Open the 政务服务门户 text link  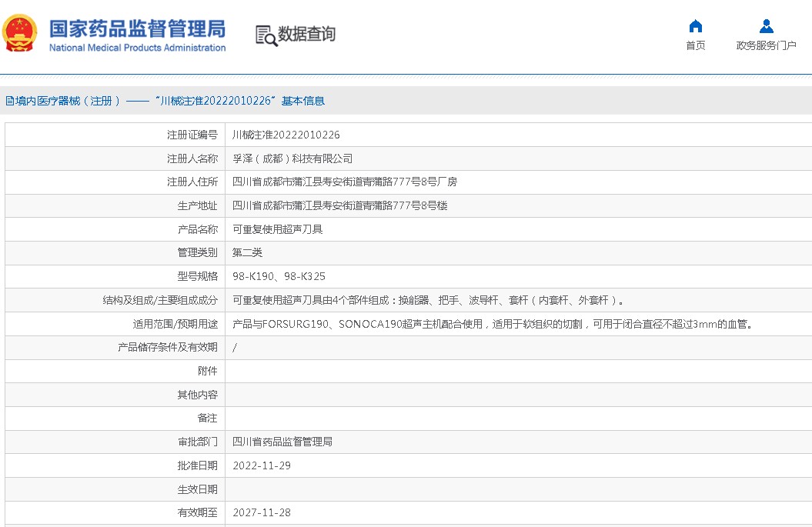pyautogui.click(x=766, y=45)
